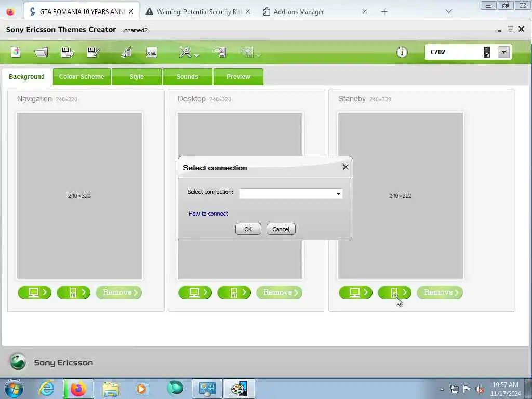Close the Select connection dialog with X
This screenshot has width=532, height=399.
coord(345,167)
